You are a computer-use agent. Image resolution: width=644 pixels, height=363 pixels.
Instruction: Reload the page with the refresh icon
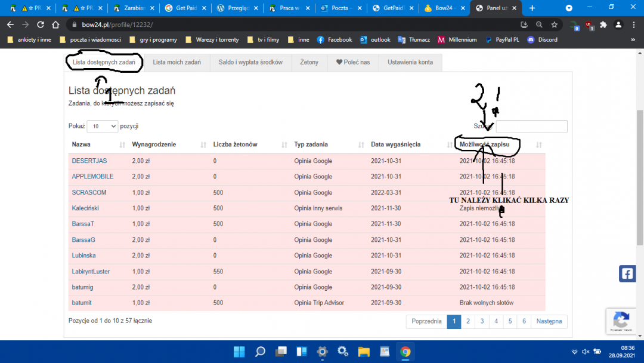(x=41, y=24)
